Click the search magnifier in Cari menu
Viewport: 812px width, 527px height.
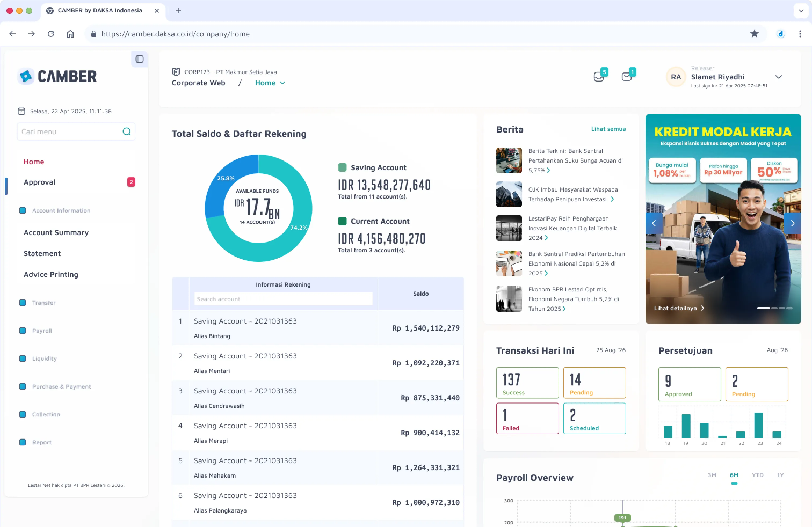pyautogui.click(x=126, y=131)
